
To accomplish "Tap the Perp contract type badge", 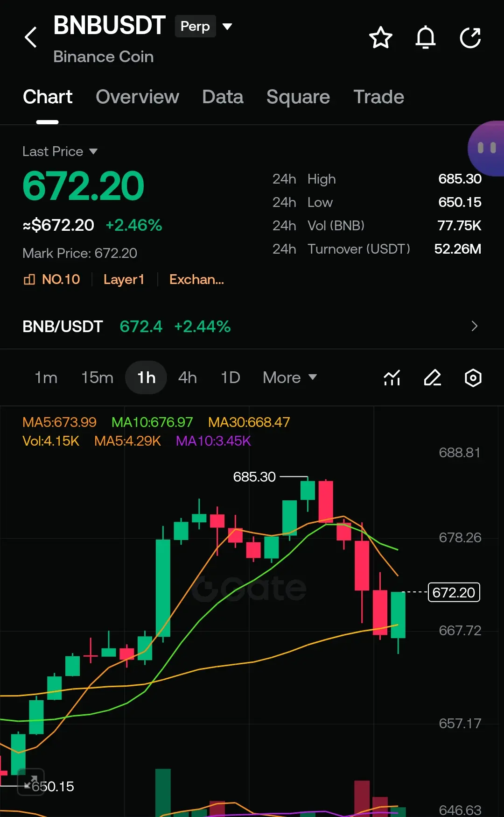I will coord(195,26).
